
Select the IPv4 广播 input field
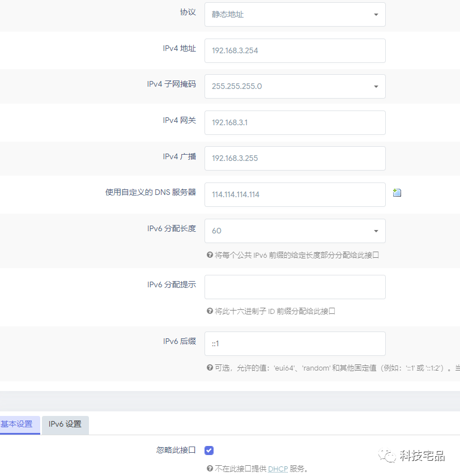tap(295, 159)
